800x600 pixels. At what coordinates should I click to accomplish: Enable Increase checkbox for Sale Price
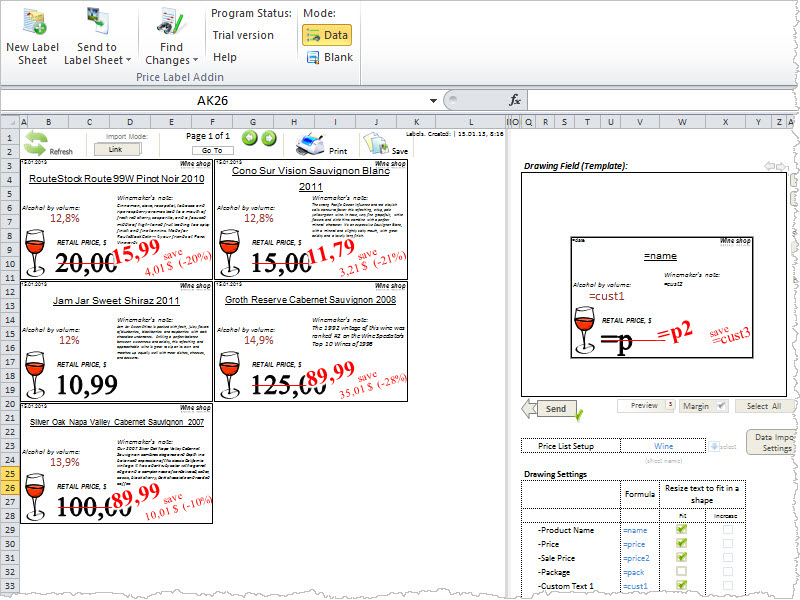tap(728, 558)
